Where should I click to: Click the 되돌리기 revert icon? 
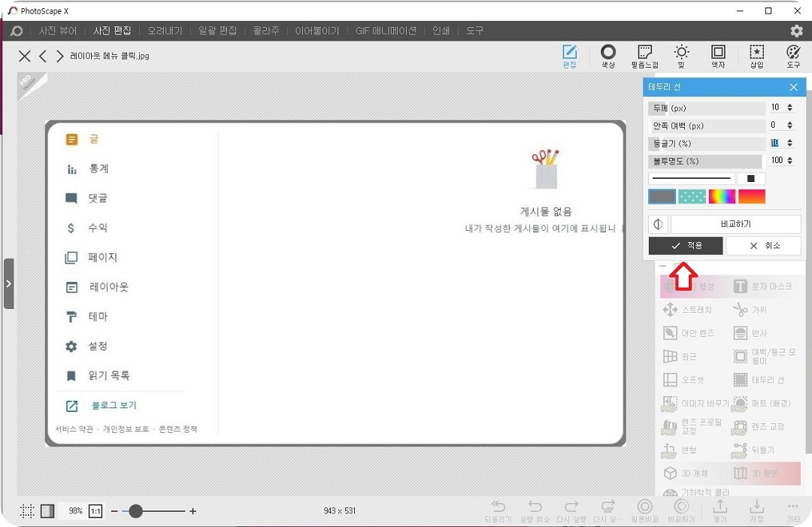(498, 510)
